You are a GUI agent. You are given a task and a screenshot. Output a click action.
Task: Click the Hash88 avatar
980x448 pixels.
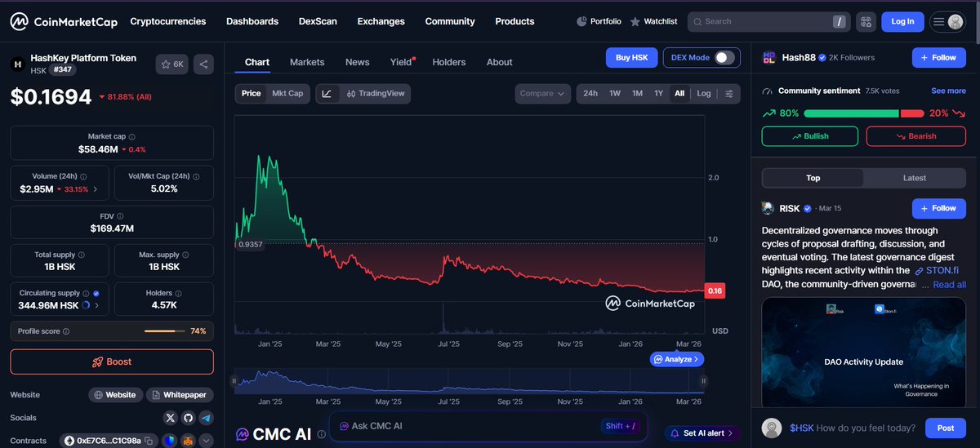768,57
